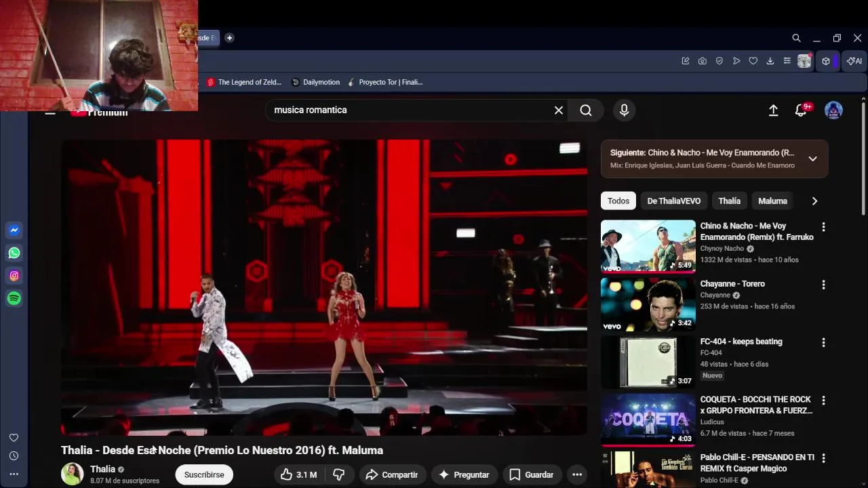Open the page edit pencil icon

(x=686, y=61)
